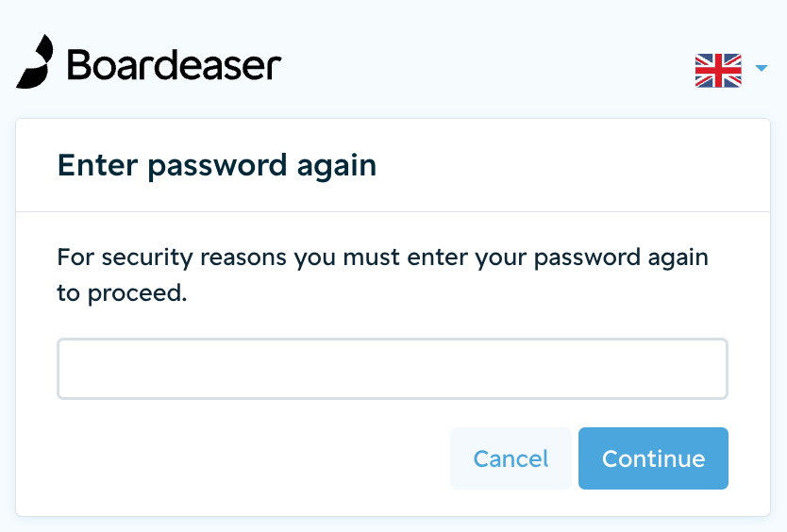Click the word 'Boardeaser' in header
This screenshot has height=532, width=787.
tap(175, 65)
